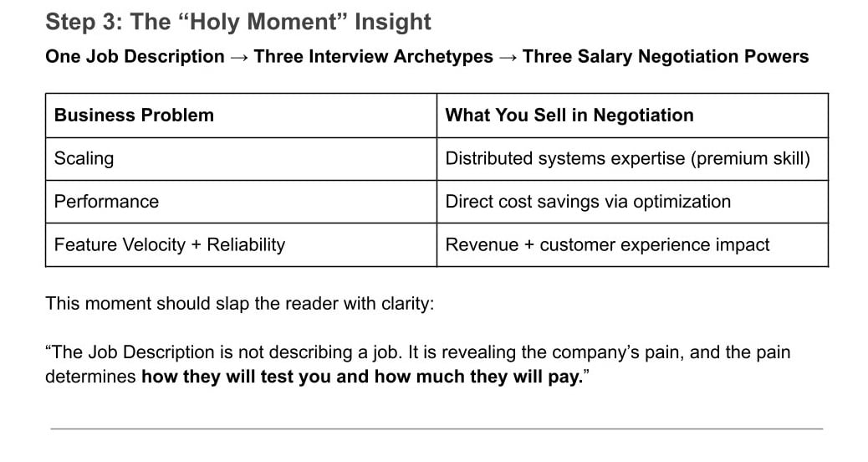
Task: Select the 'Scaling' table cell
Action: pos(241,158)
